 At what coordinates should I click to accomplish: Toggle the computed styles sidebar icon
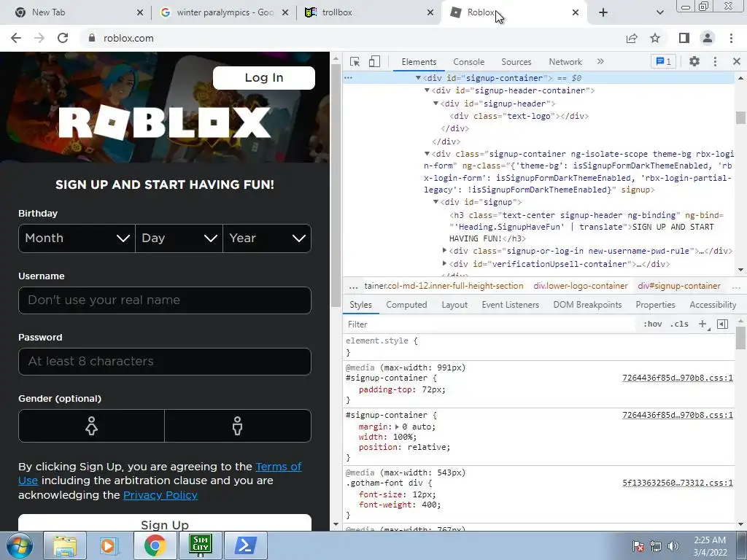[x=722, y=324]
